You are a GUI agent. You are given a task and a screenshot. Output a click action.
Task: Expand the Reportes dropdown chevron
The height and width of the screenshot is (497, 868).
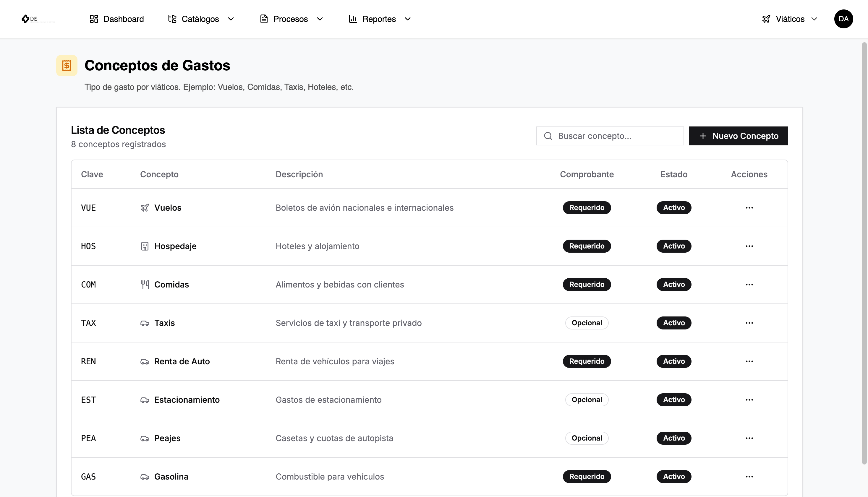pos(408,19)
